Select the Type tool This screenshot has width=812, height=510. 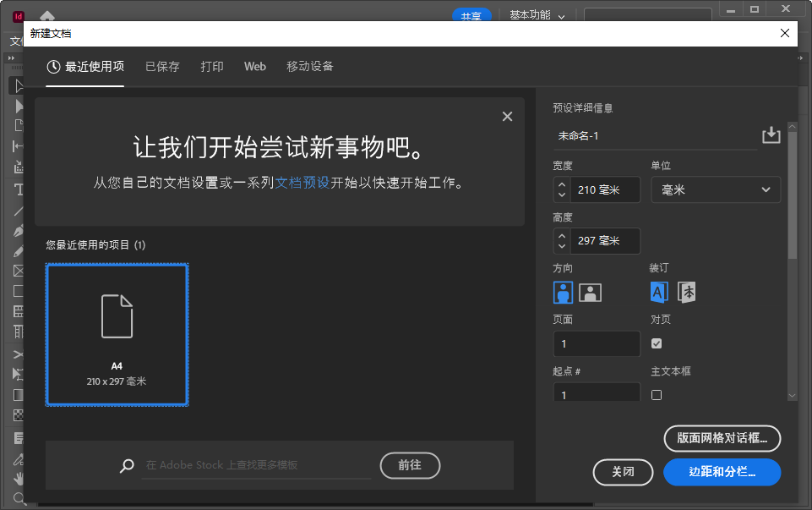coord(18,189)
